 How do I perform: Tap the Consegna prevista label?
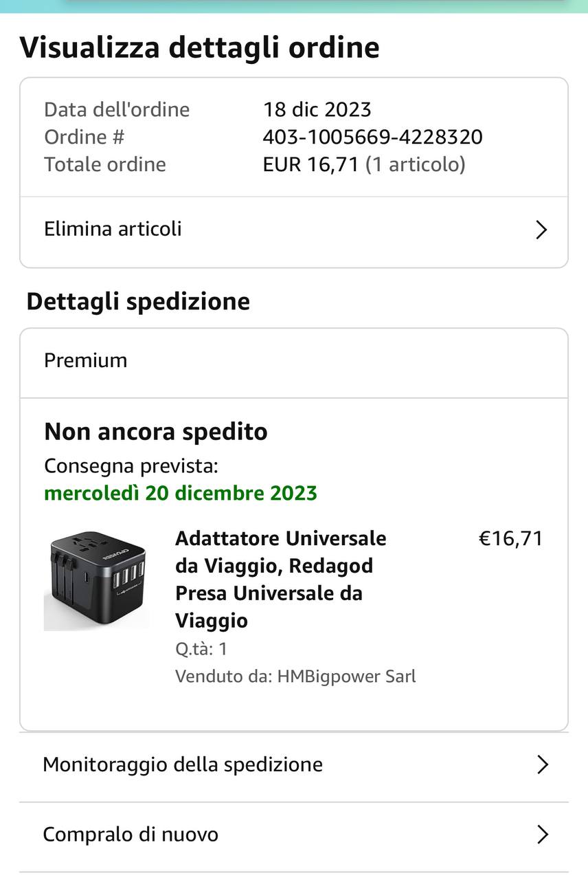coord(131,466)
